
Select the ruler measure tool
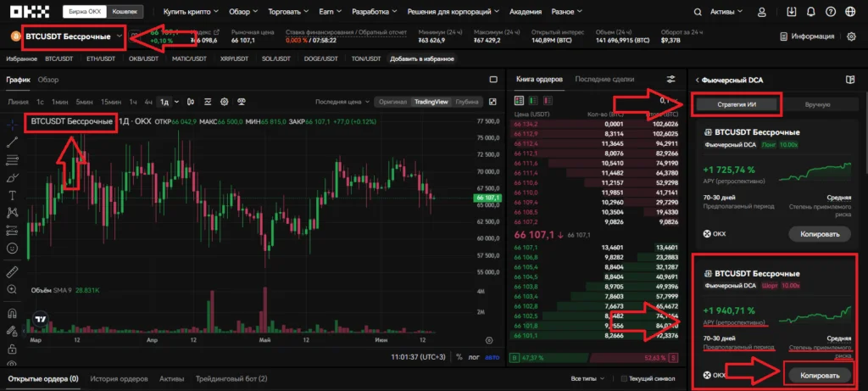(x=12, y=272)
